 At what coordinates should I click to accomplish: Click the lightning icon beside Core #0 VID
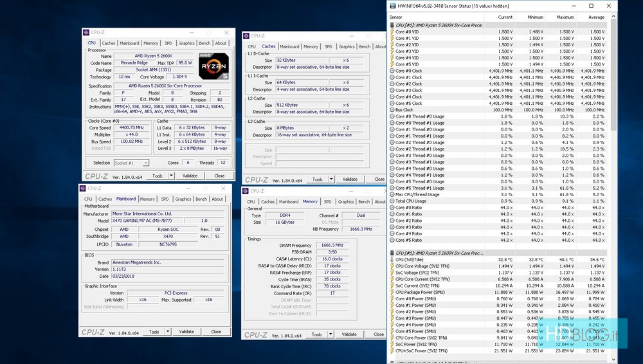(392, 32)
